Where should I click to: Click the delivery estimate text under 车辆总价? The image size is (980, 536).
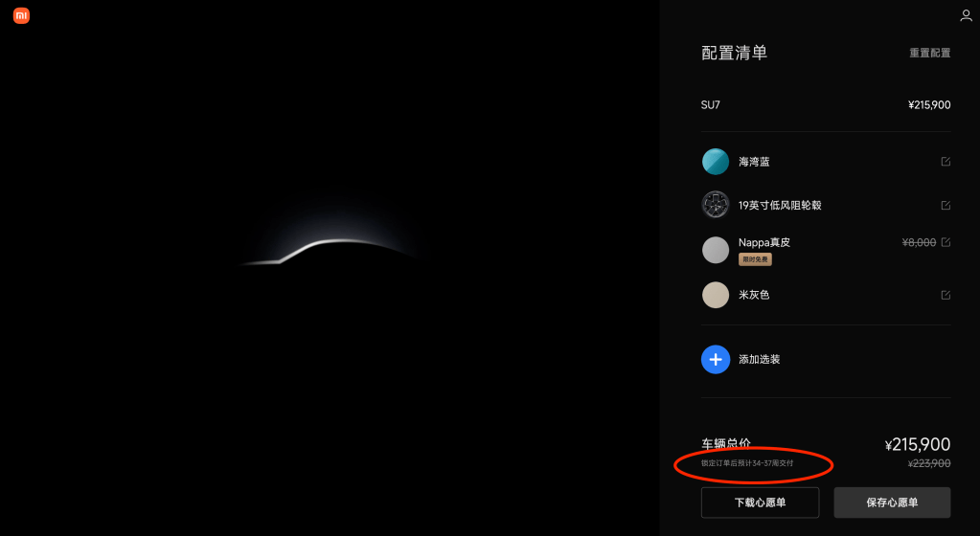point(747,463)
